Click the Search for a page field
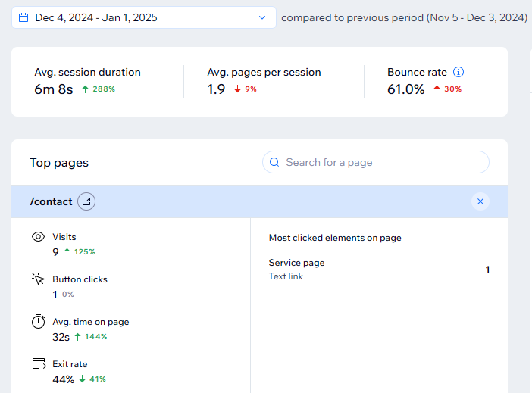This screenshot has height=393, width=532. point(376,162)
